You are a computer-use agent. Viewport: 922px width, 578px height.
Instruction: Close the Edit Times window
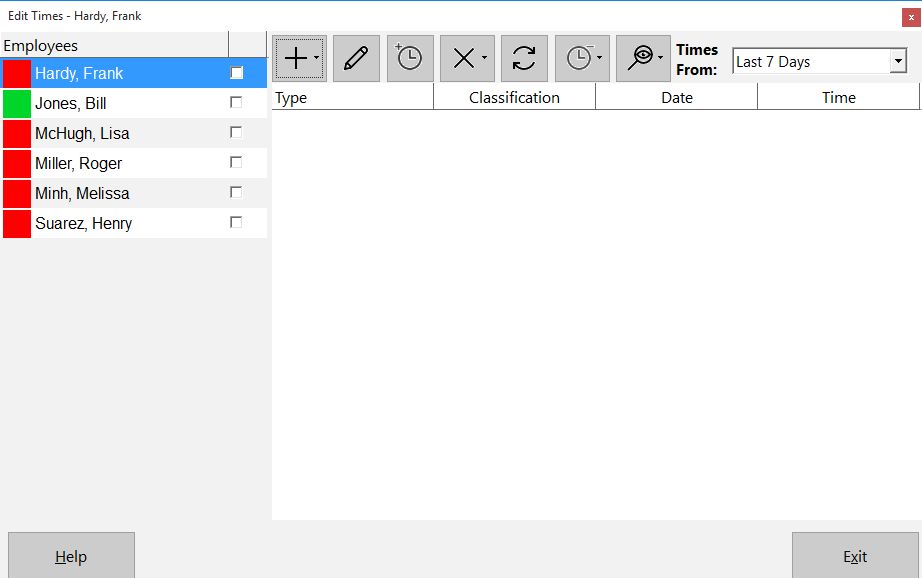(911, 17)
